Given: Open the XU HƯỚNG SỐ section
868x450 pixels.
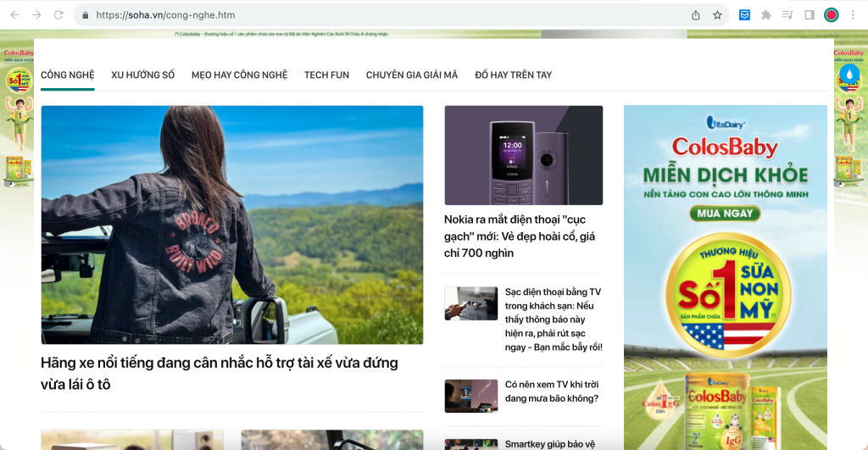Looking at the screenshot, I should click(x=142, y=75).
